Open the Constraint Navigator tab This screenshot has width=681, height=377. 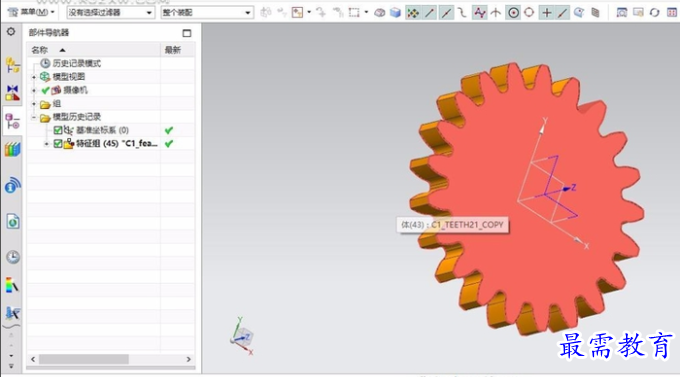coord(12,93)
